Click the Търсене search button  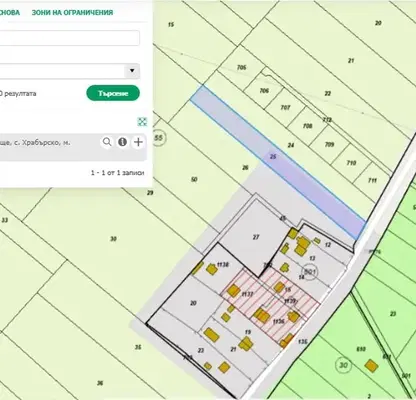click(113, 93)
